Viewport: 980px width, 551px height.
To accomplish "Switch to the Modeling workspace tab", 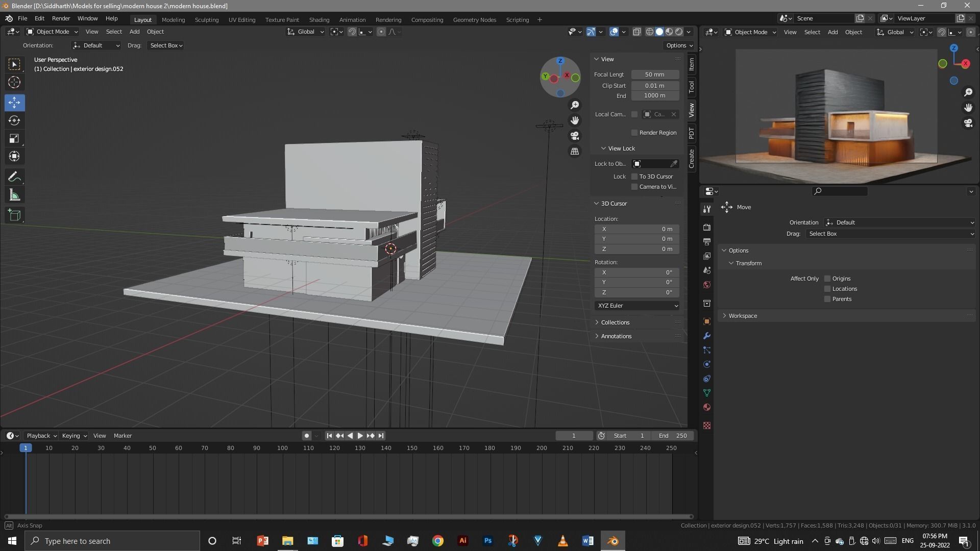I will click(173, 20).
